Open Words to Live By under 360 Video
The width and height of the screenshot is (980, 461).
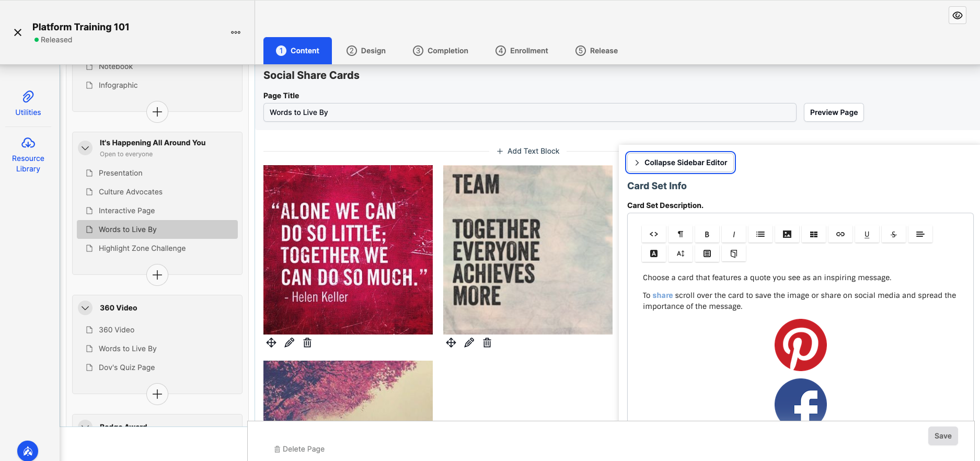click(157, 349)
